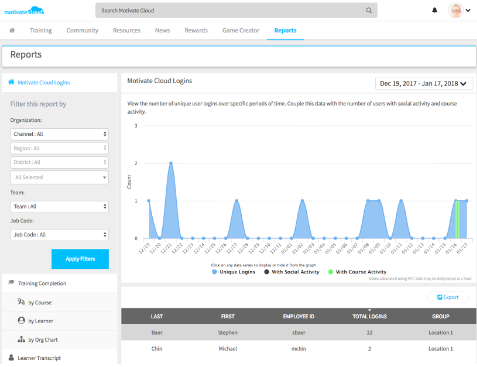Open the user avatar profile menu

click(x=459, y=10)
